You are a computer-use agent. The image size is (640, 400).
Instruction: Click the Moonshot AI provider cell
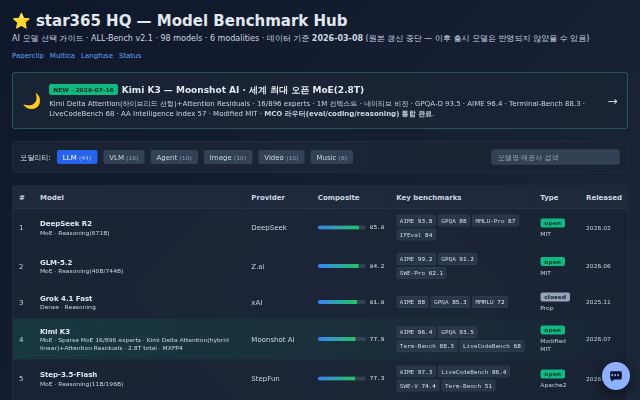(273, 339)
